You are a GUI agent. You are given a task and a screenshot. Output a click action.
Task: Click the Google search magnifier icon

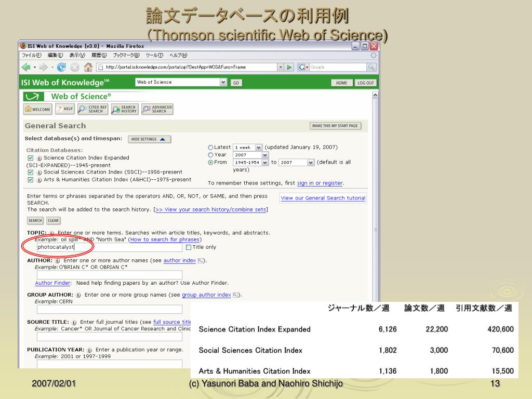click(x=371, y=67)
